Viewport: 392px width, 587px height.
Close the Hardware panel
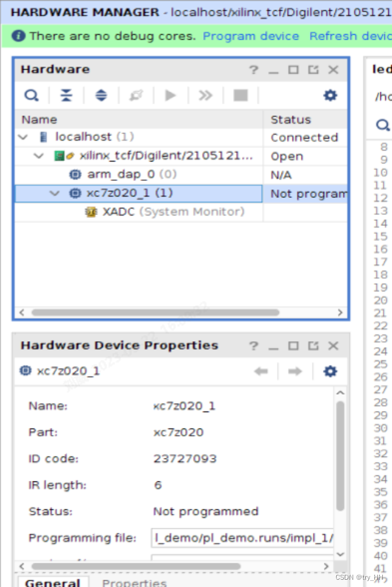coord(333,70)
